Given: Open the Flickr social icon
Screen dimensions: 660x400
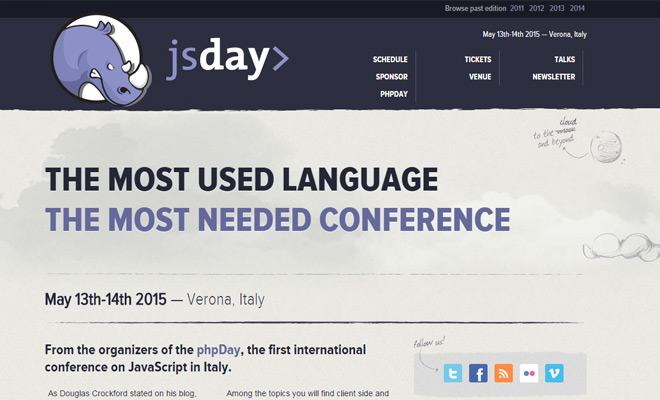Looking at the screenshot, I should (x=529, y=373).
